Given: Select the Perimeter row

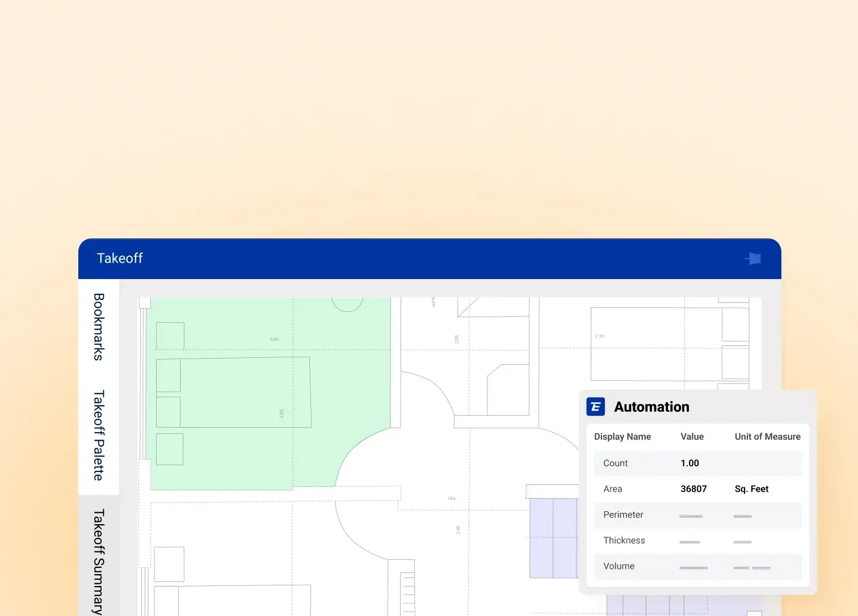Looking at the screenshot, I should pos(623,515).
